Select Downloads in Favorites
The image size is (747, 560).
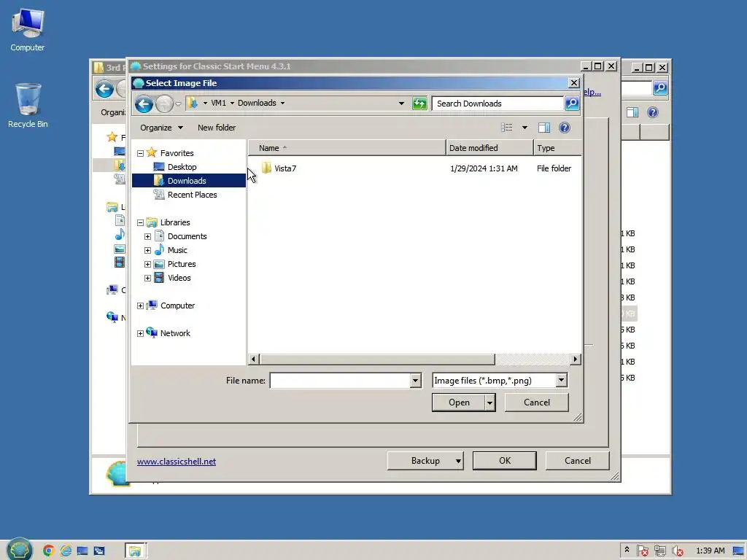[187, 181]
